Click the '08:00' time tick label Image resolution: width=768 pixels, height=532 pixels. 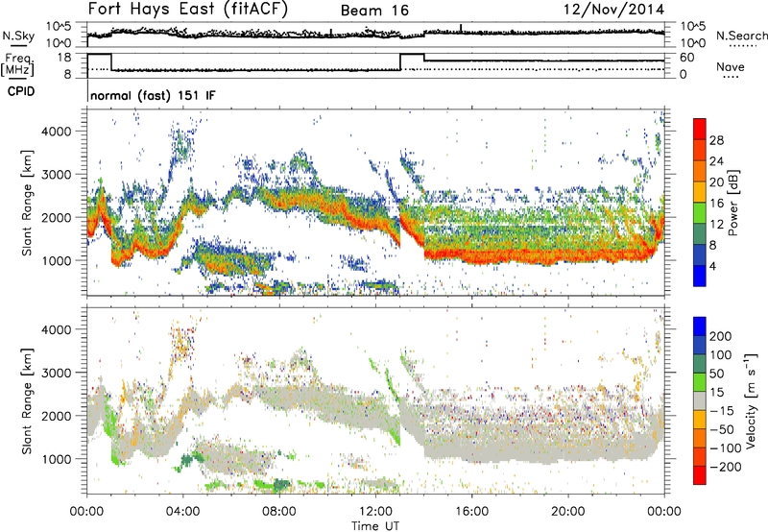click(x=279, y=512)
